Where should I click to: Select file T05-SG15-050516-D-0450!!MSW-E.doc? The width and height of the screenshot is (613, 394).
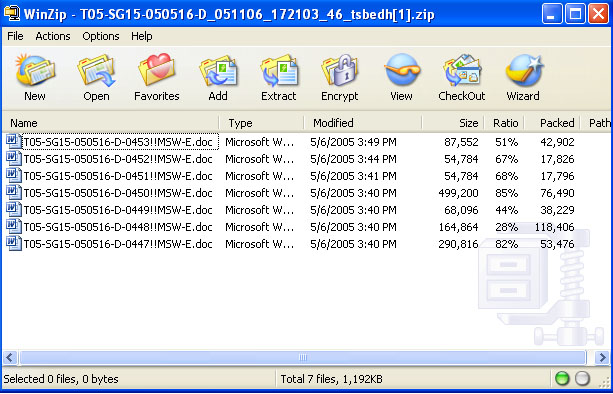pos(118,193)
